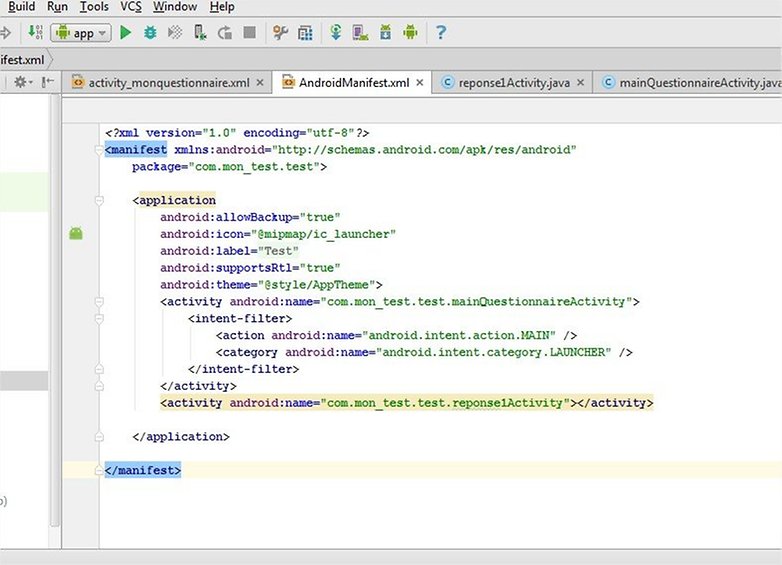Open the Tools menu
Screen dimensions: 782x565
tap(94, 7)
